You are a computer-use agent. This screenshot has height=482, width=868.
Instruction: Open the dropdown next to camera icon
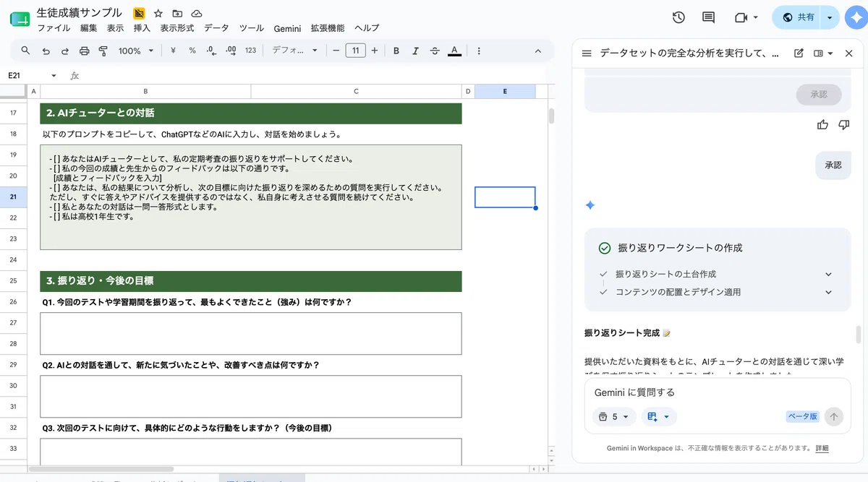tap(756, 17)
